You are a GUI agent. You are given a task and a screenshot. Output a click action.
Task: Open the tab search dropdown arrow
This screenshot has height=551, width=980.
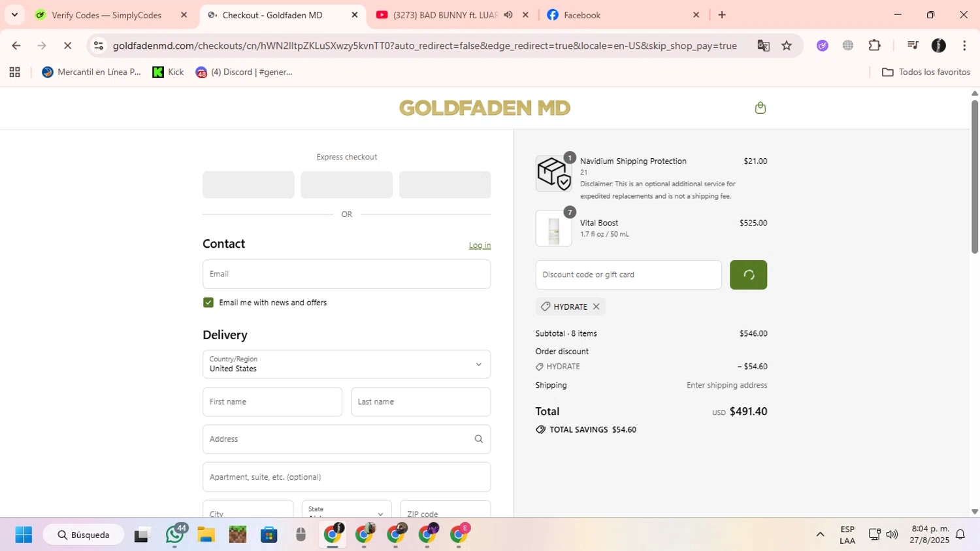[x=14, y=15]
